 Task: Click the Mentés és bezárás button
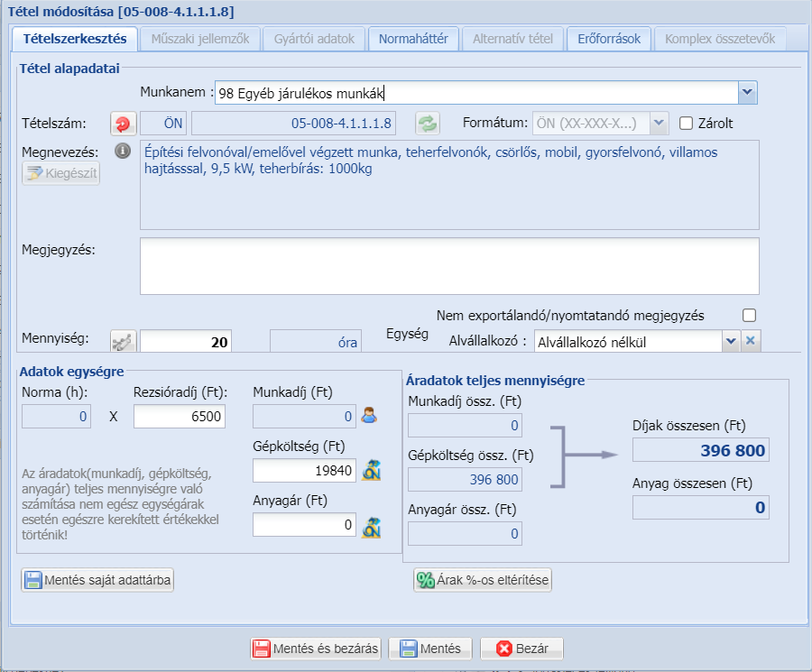point(316,649)
